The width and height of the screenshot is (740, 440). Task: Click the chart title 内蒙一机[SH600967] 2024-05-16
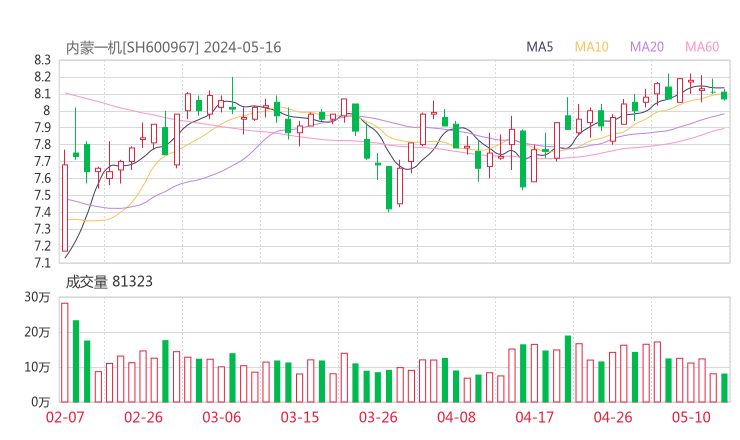point(173,47)
